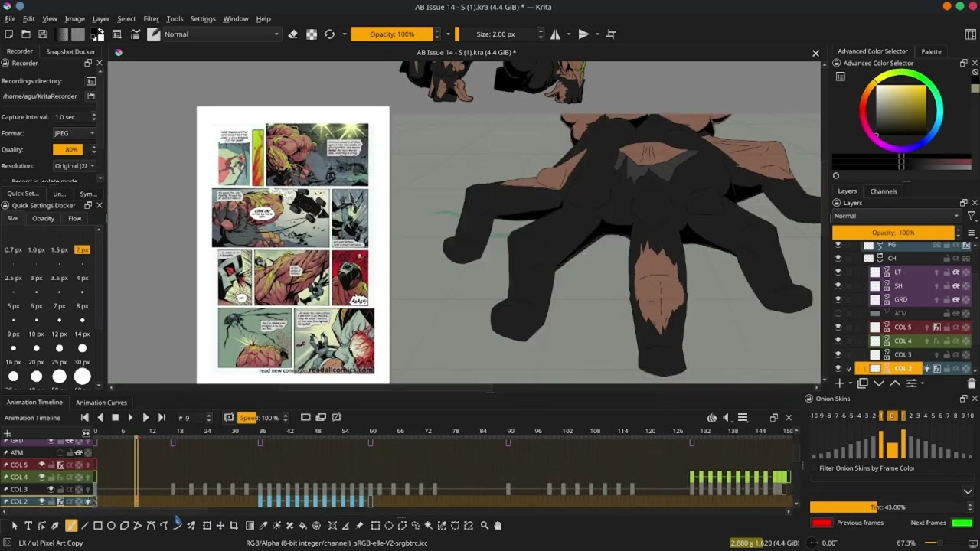Reload the original brush preset
Viewport: 980px width, 551px height.
point(330,34)
